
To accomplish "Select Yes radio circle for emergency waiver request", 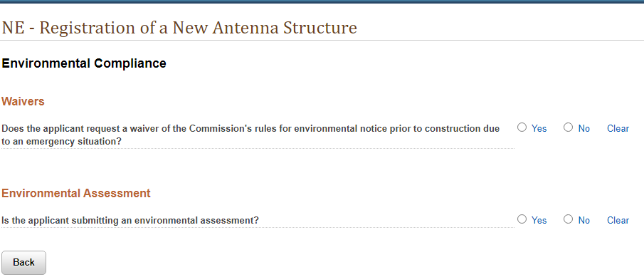I will [522, 127].
